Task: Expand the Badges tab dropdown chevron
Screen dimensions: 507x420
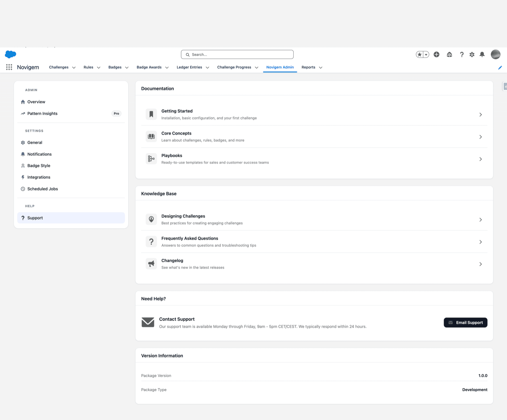Action: coord(127,67)
